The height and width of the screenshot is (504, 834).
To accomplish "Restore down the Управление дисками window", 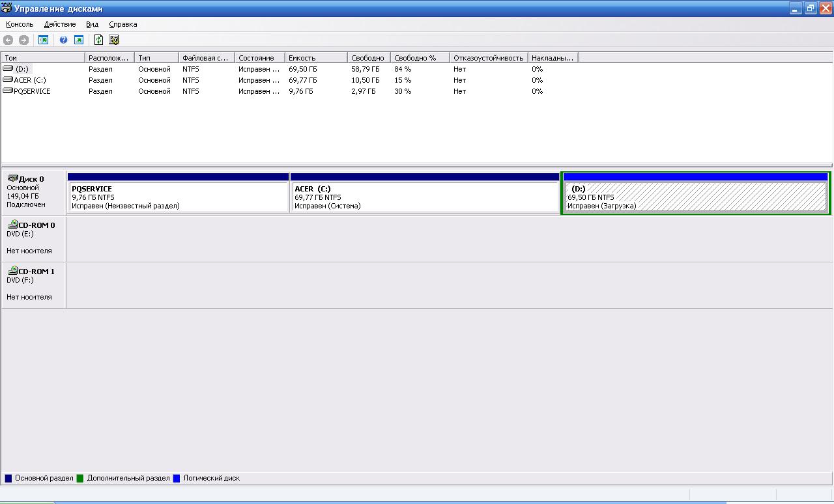I will point(811,8).
